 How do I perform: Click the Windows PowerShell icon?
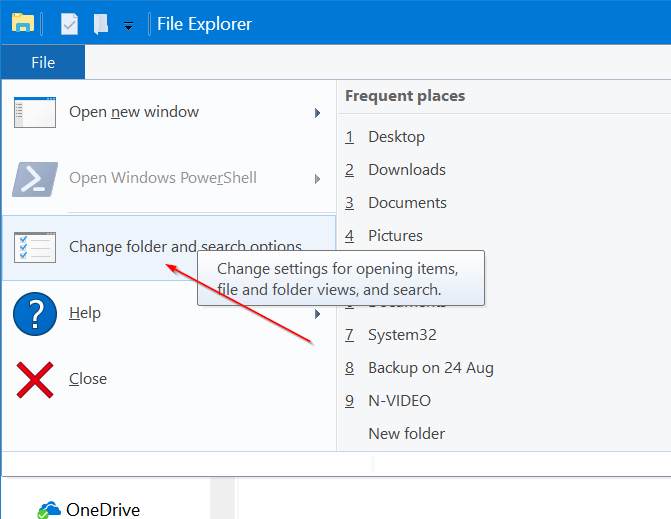(x=35, y=179)
